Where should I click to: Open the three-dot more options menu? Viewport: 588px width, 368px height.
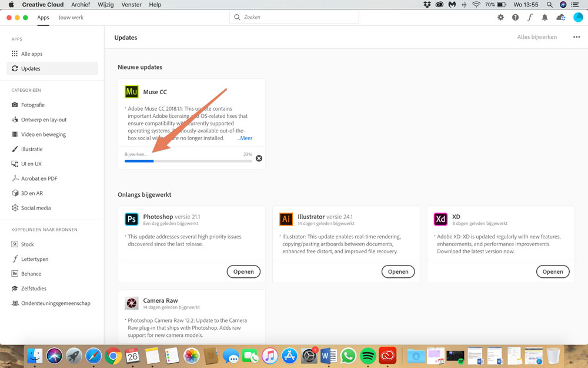576,37
